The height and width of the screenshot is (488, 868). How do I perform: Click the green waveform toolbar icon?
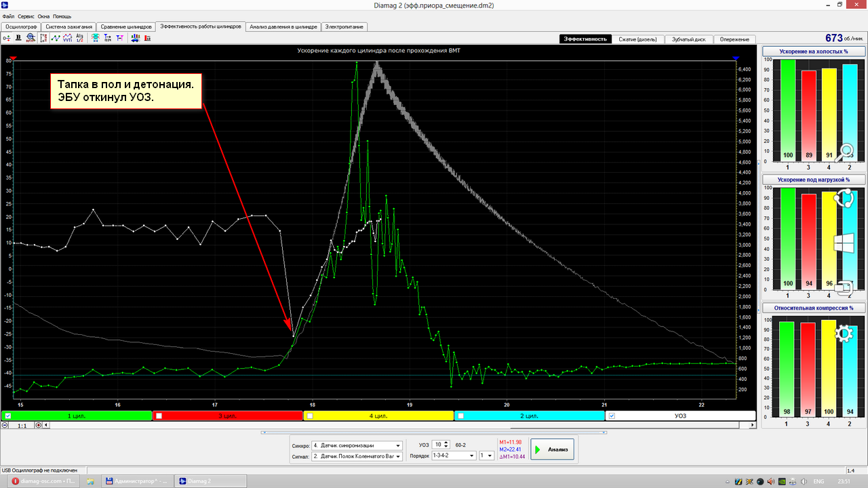(56, 38)
